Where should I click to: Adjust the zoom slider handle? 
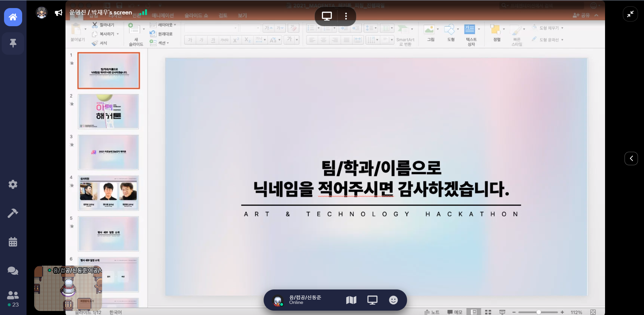pyautogui.click(x=539, y=312)
